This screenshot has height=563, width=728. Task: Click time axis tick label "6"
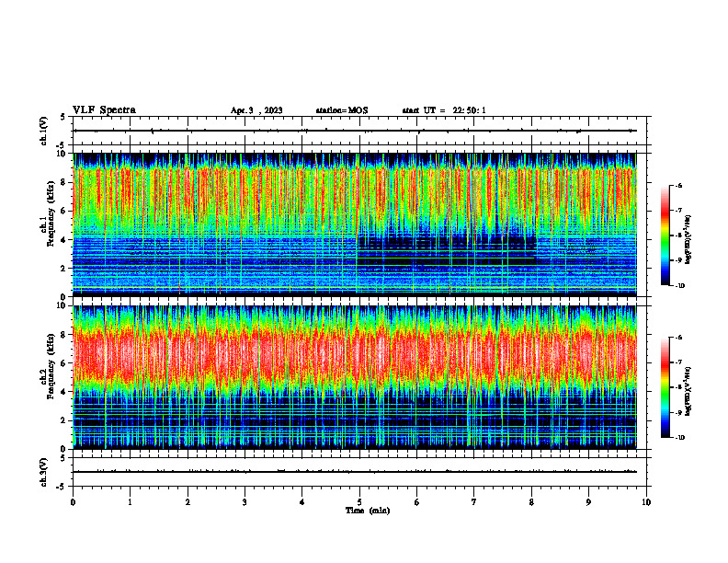point(417,502)
